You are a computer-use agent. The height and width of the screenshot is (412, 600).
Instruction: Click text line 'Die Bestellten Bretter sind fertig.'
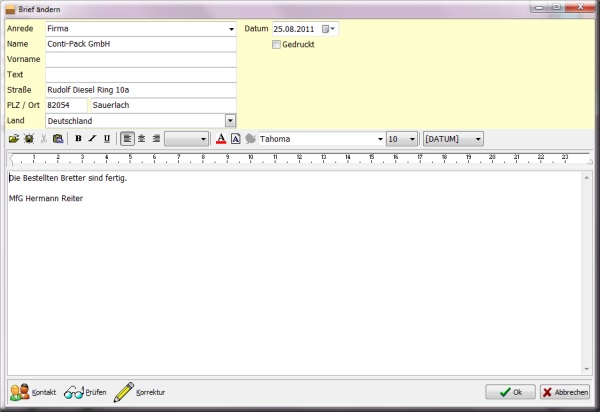[68, 178]
